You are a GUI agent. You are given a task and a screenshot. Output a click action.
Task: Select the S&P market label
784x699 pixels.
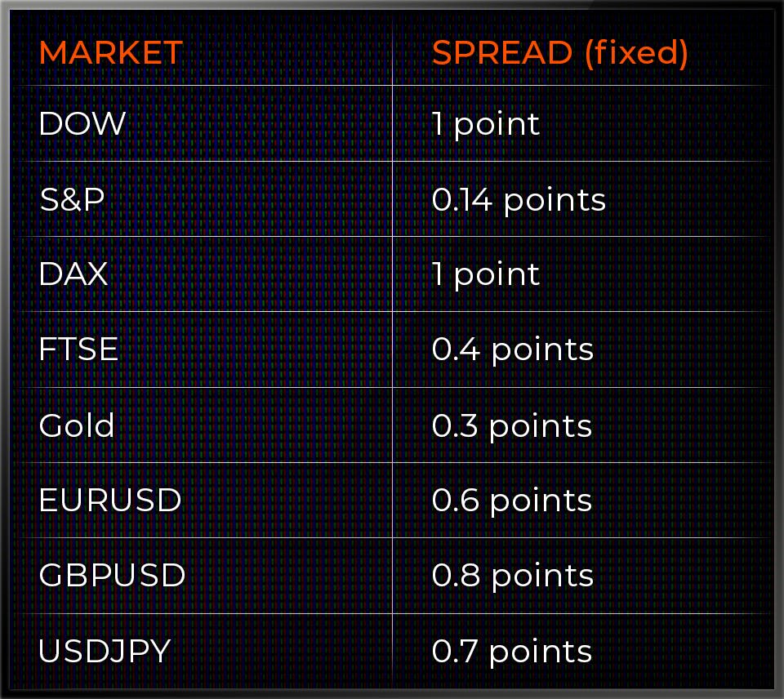72,199
